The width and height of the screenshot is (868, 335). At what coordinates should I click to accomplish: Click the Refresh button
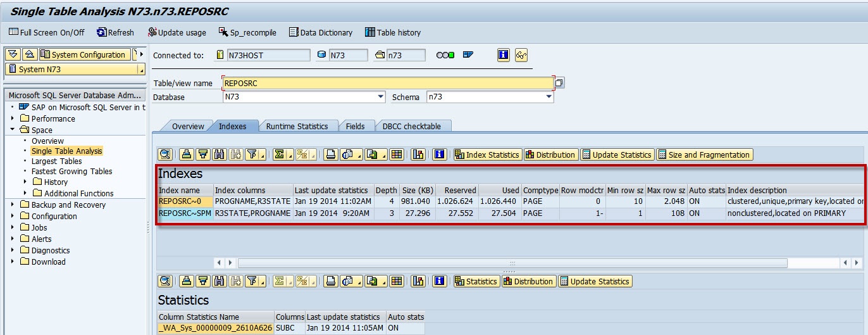coord(116,32)
